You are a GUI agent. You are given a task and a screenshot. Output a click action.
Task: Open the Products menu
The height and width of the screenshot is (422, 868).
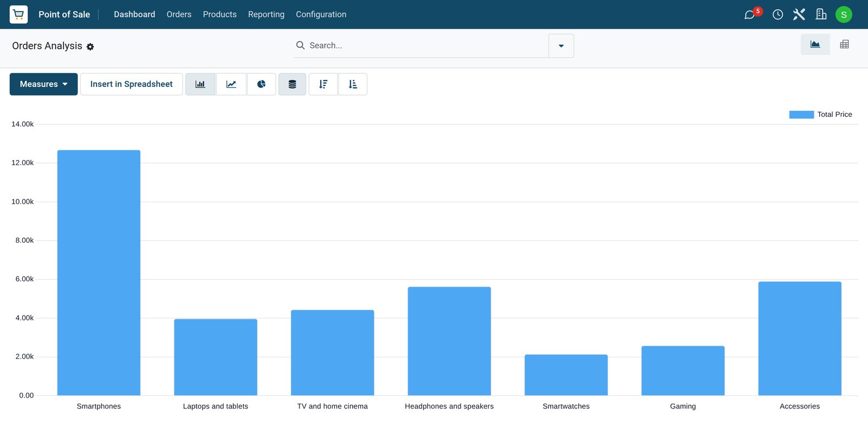coord(220,14)
